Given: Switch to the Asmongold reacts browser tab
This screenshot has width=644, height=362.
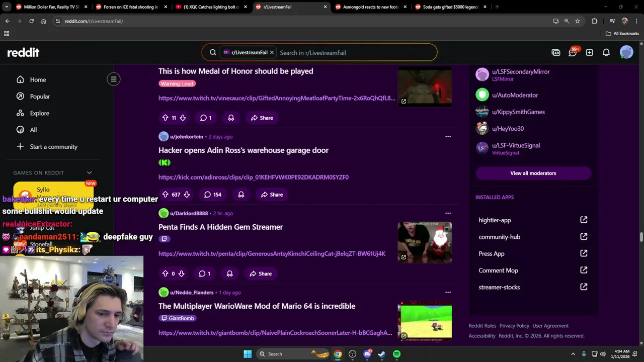Looking at the screenshot, I should point(371,7).
